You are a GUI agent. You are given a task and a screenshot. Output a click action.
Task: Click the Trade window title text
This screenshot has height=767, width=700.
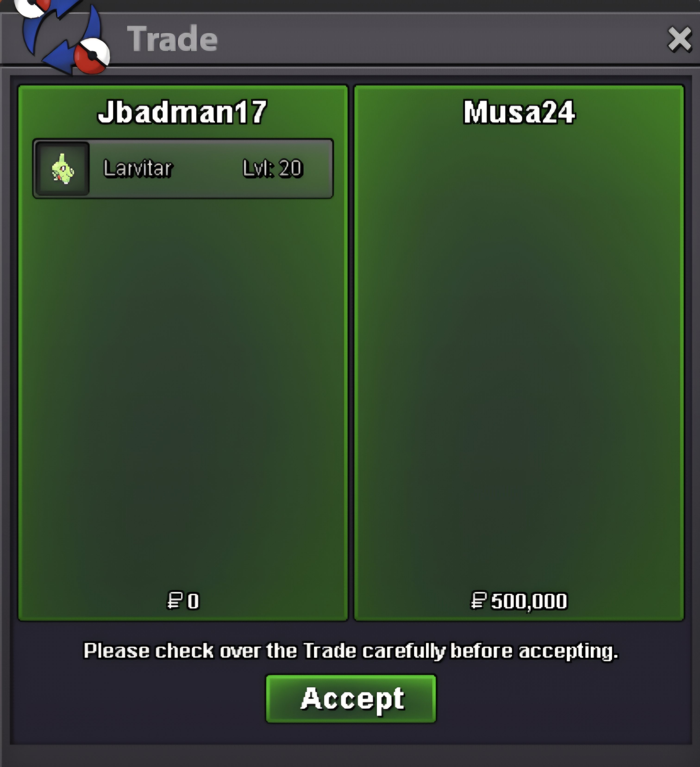click(x=172, y=38)
